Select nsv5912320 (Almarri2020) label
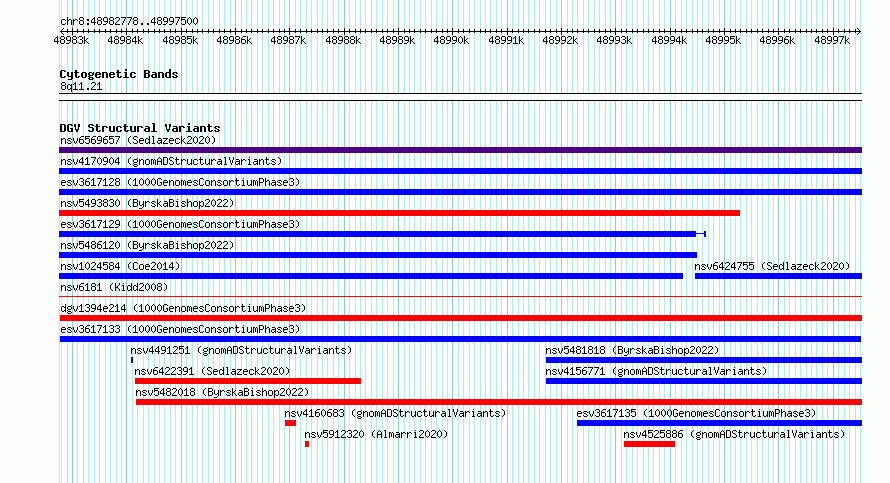Screen dimensions: 890x483 tap(376, 434)
